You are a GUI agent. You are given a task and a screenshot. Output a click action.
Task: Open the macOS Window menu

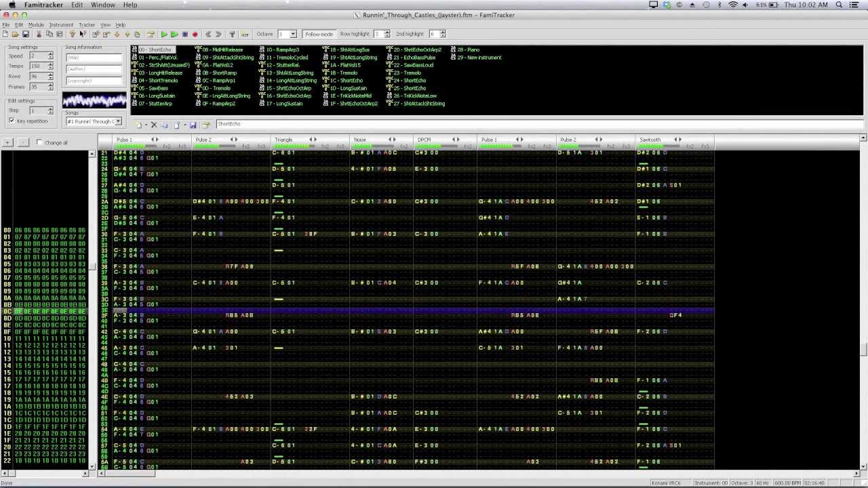103,5
